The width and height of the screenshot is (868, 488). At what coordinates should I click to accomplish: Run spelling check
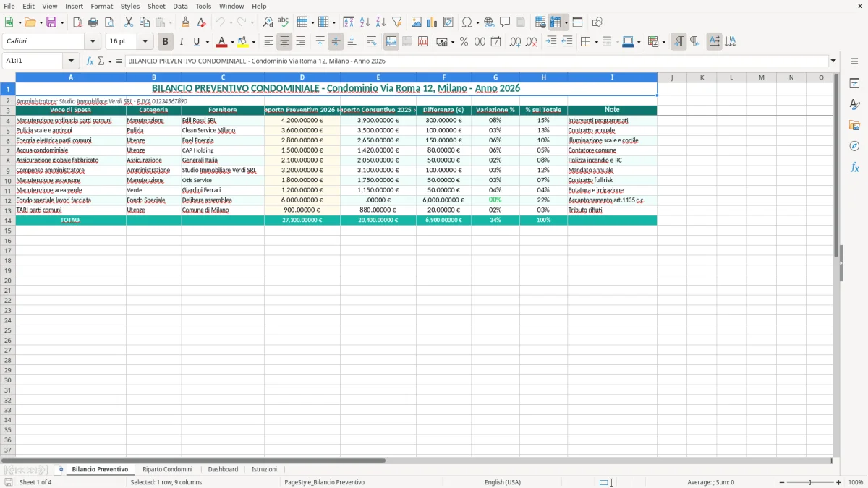[x=283, y=22]
